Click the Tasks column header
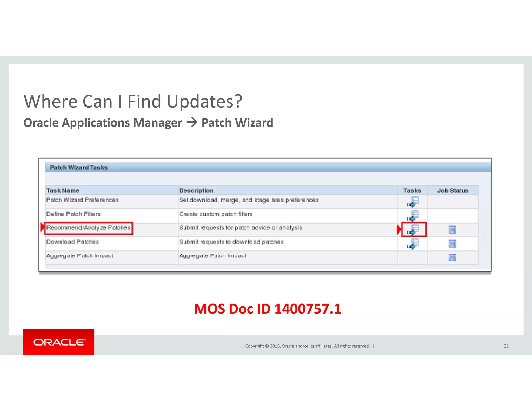This screenshot has width=532, height=411. coord(412,190)
